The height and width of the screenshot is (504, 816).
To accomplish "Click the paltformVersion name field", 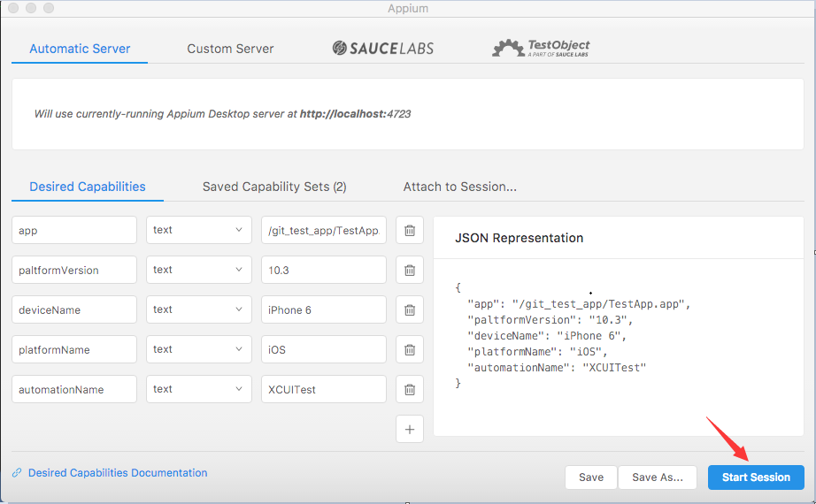I will pos(74,270).
